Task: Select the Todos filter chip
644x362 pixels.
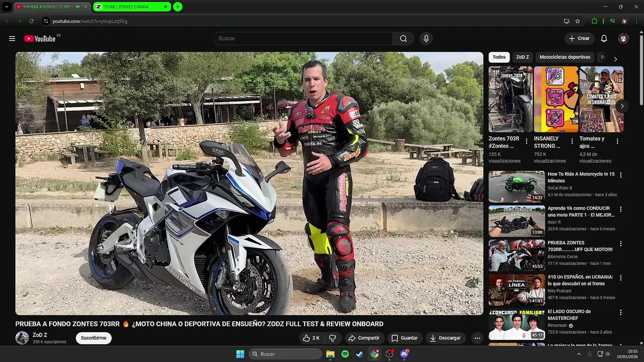Action: coord(499,57)
